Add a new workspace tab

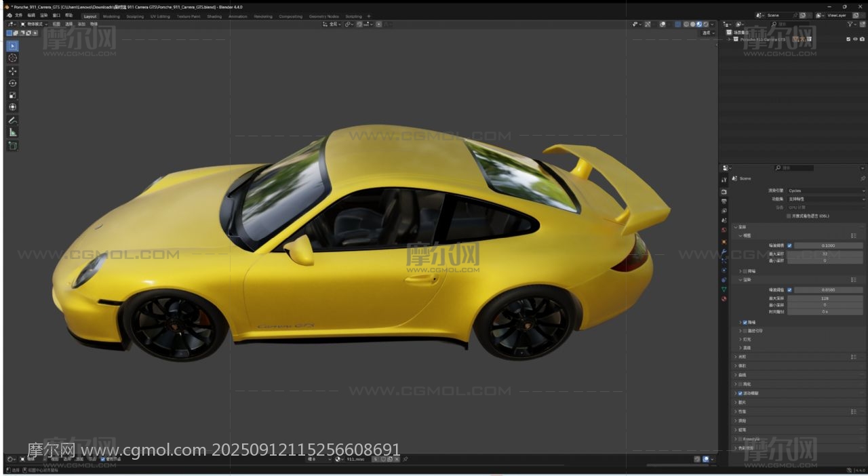pos(368,16)
